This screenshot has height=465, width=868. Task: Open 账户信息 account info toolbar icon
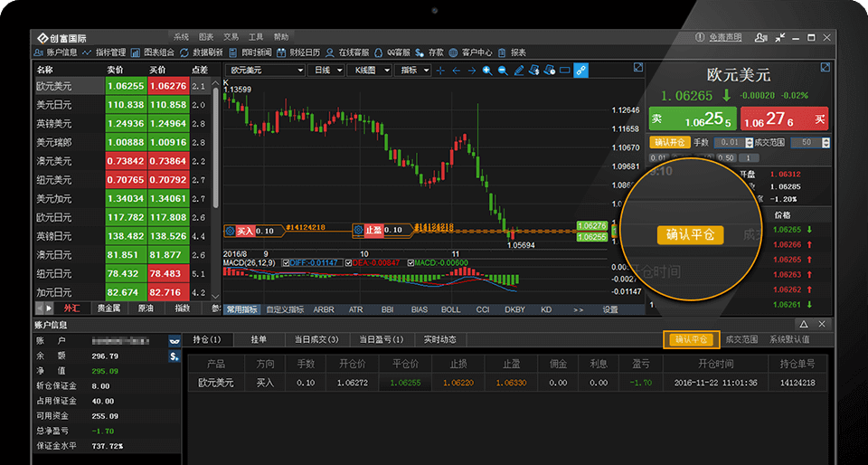pos(39,52)
